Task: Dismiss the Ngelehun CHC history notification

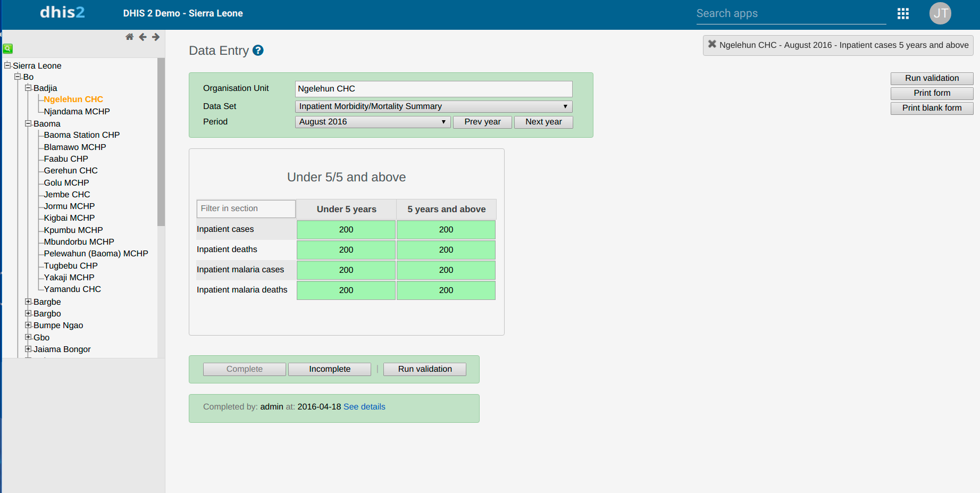Action: tap(712, 45)
